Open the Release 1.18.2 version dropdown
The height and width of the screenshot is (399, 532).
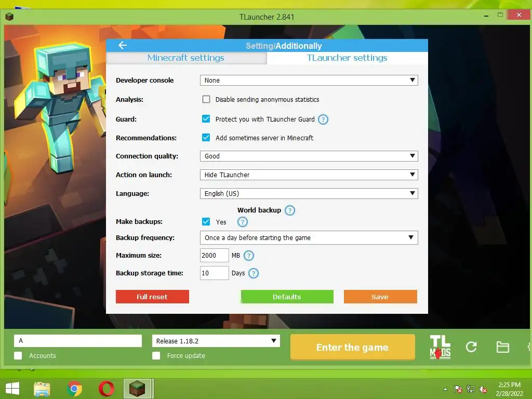click(216, 341)
